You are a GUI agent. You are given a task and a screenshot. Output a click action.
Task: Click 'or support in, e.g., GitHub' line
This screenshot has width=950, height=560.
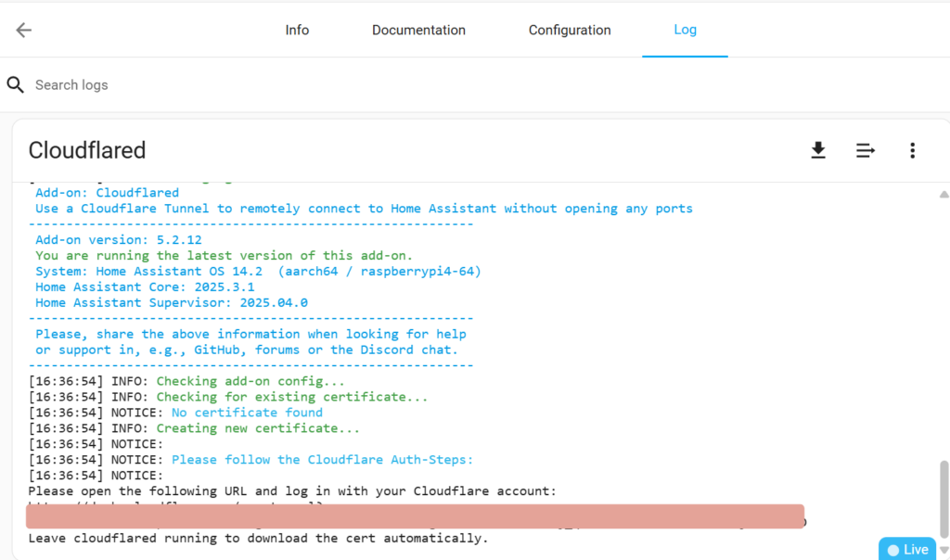click(247, 350)
